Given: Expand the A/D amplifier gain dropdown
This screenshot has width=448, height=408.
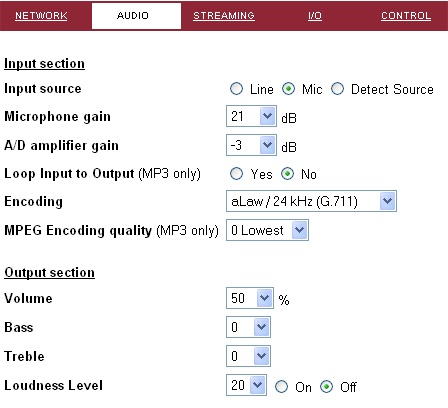Looking at the screenshot, I should (251, 145).
